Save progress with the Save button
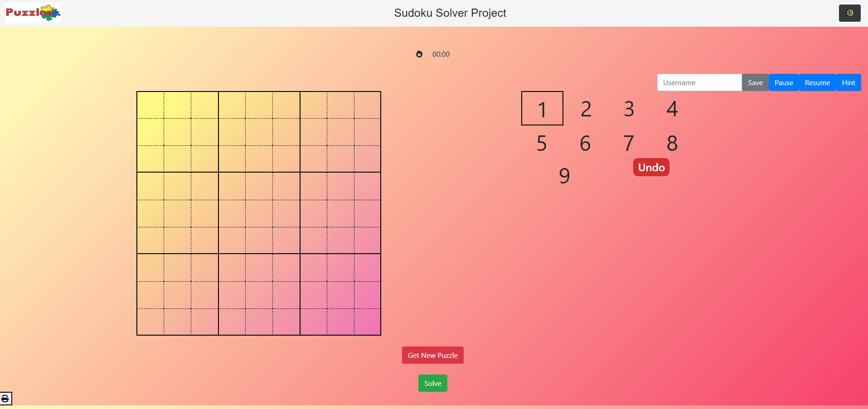Image resolution: width=868 pixels, height=409 pixels. click(x=755, y=82)
